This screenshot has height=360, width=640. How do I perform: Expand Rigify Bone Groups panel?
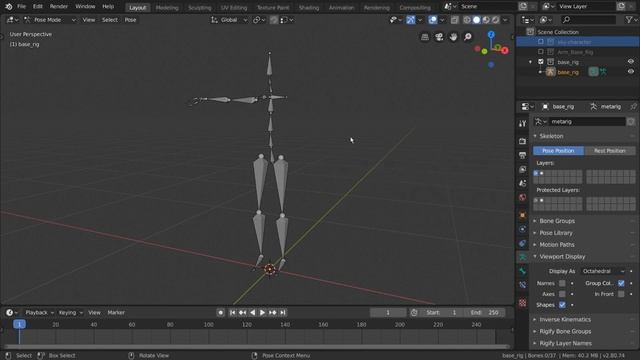pyautogui.click(x=565, y=331)
